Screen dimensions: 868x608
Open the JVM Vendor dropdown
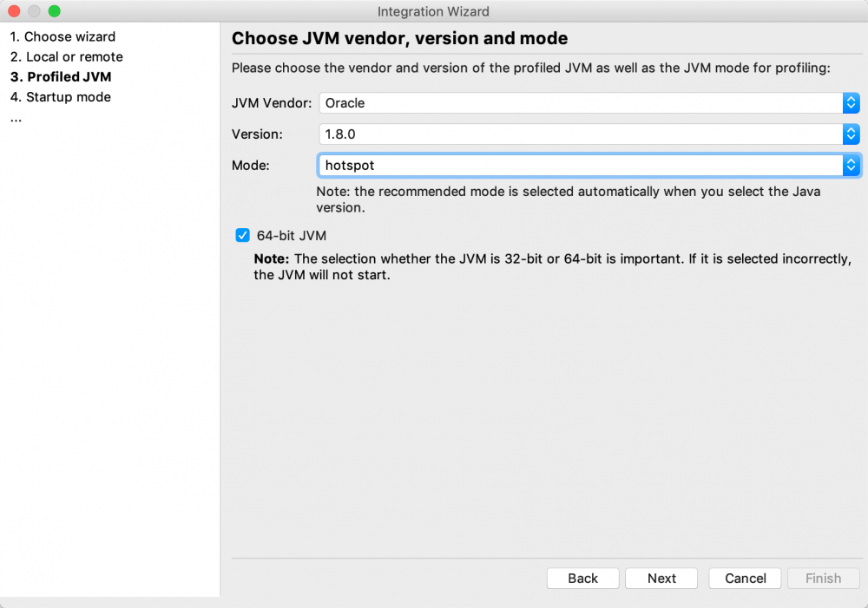pyautogui.click(x=582, y=102)
